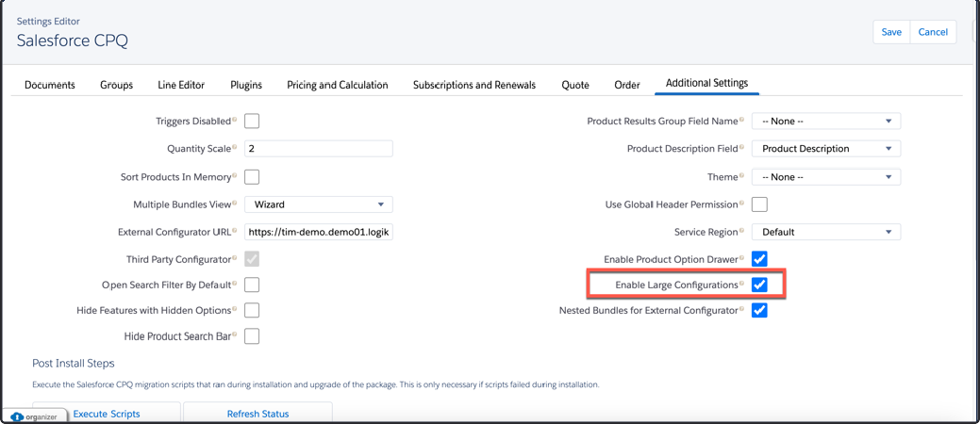This screenshot has width=980, height=424.
Task: Uncheck Nested Bundles for External Configurator
Action: point(759,310)
